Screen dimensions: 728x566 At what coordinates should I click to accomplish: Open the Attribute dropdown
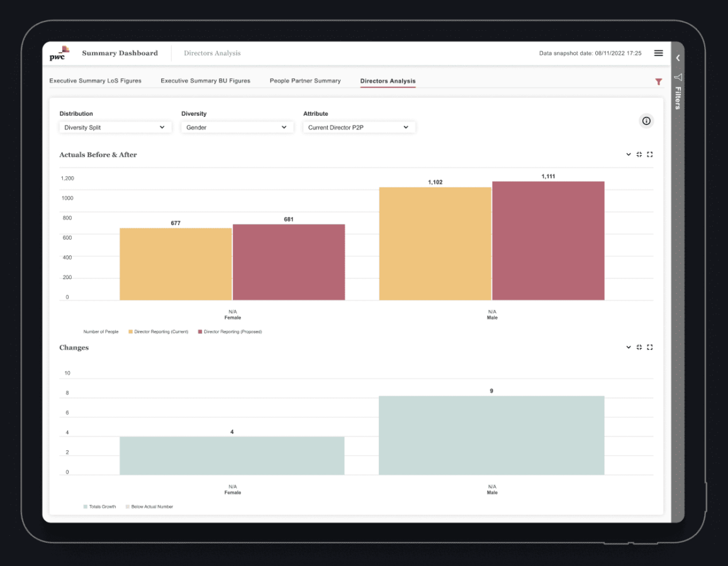tap(359, 127)
